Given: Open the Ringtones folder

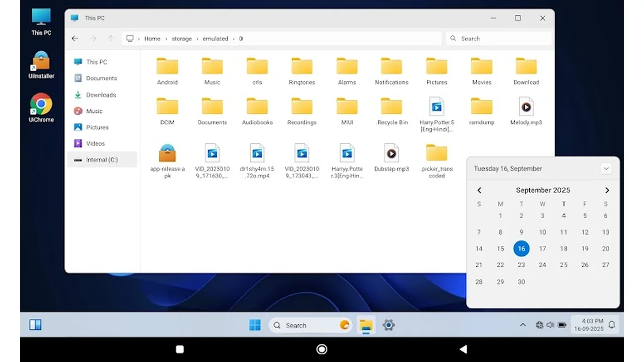Looking at the screenshot, I should tap(302, 71).
